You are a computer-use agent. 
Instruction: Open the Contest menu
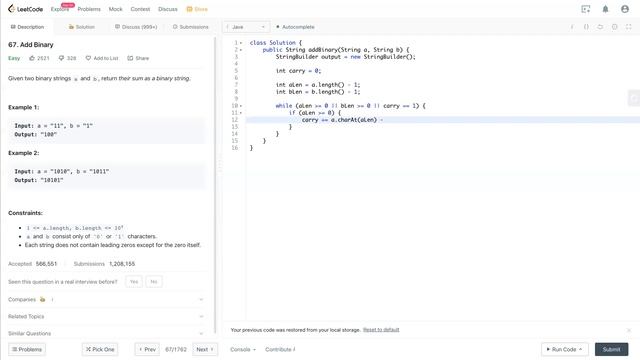pyautogui.click(x=140, y=9)
